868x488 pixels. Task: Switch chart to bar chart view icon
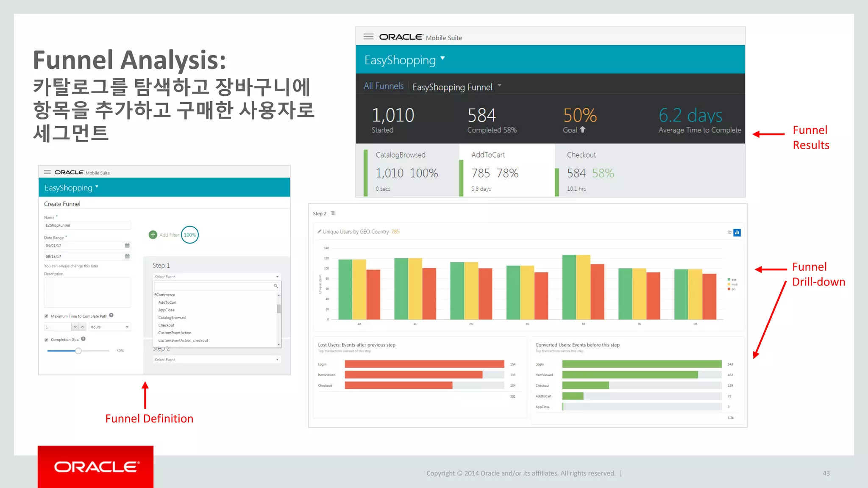click(x=737, y=232)
